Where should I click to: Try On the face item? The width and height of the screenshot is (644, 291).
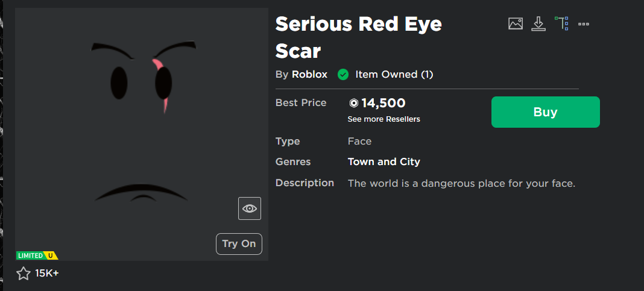coord(239,244)
